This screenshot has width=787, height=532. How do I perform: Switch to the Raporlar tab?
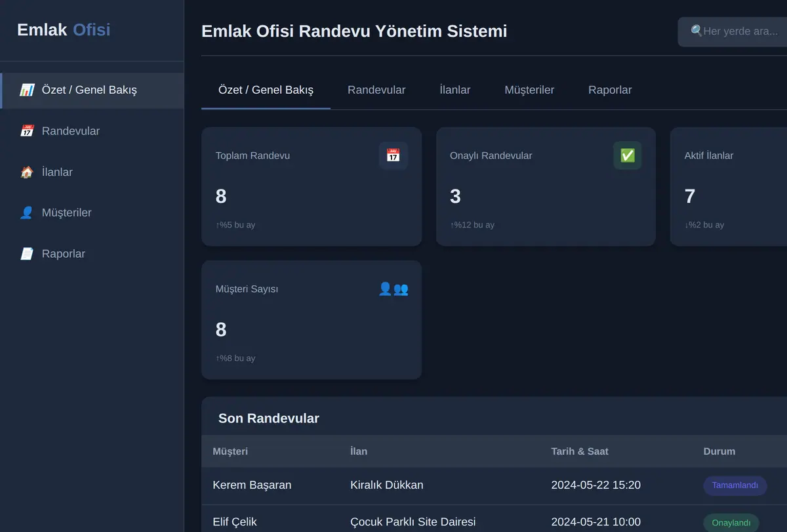pyautogui.click(x=610, y=90)
